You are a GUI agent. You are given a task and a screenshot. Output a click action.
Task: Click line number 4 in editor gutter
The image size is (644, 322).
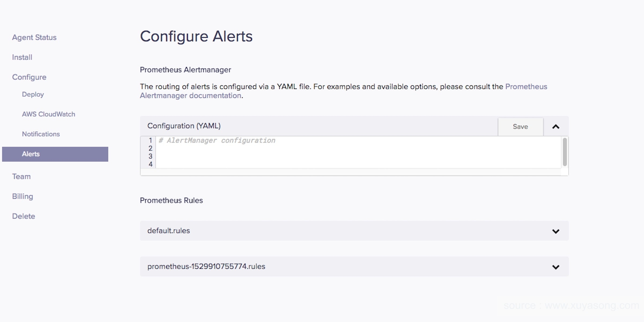[x=150, y=164]
